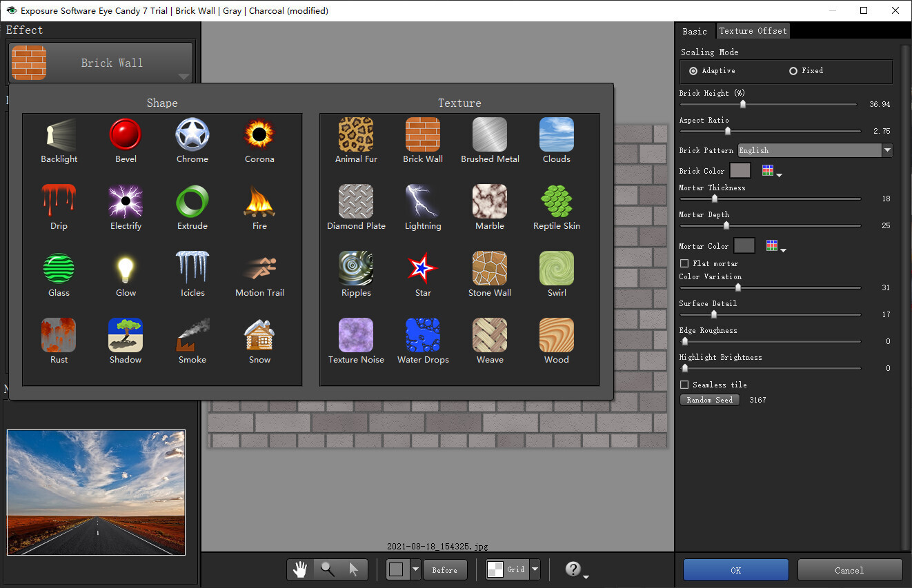Select the magnifier zoom tool

click(328, 569)
